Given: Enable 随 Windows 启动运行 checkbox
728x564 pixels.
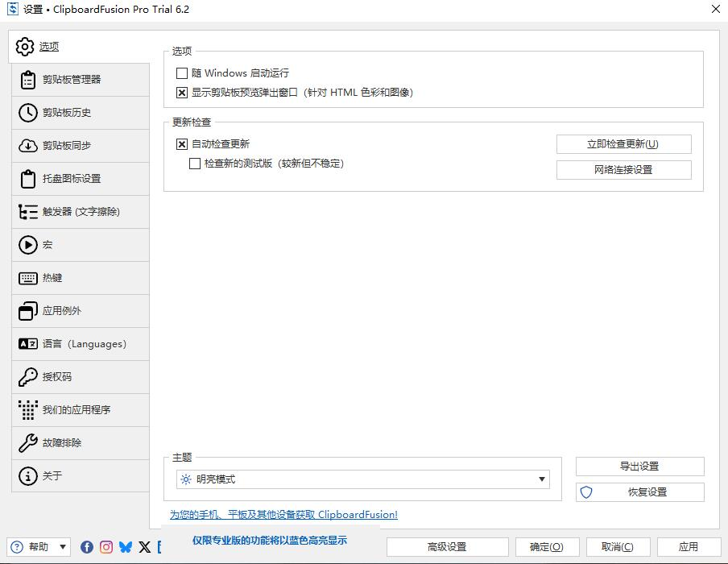Looking at the screenshot, I should coord(182,73).
